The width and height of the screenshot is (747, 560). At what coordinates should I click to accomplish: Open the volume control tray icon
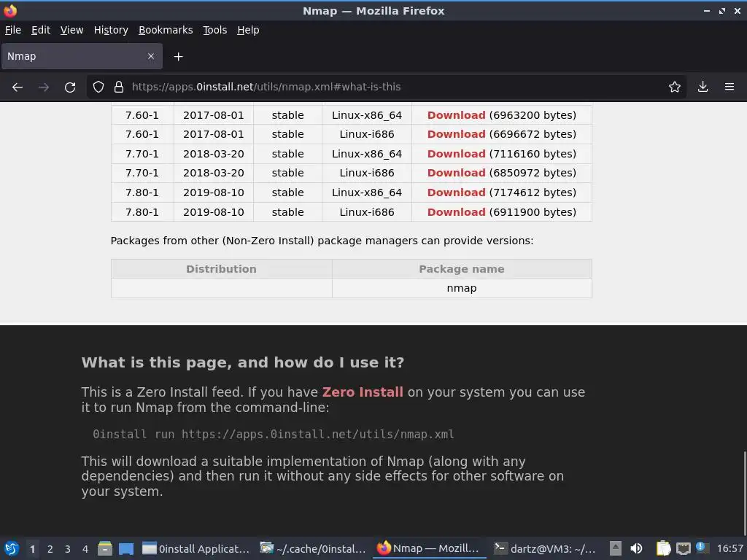636,548
